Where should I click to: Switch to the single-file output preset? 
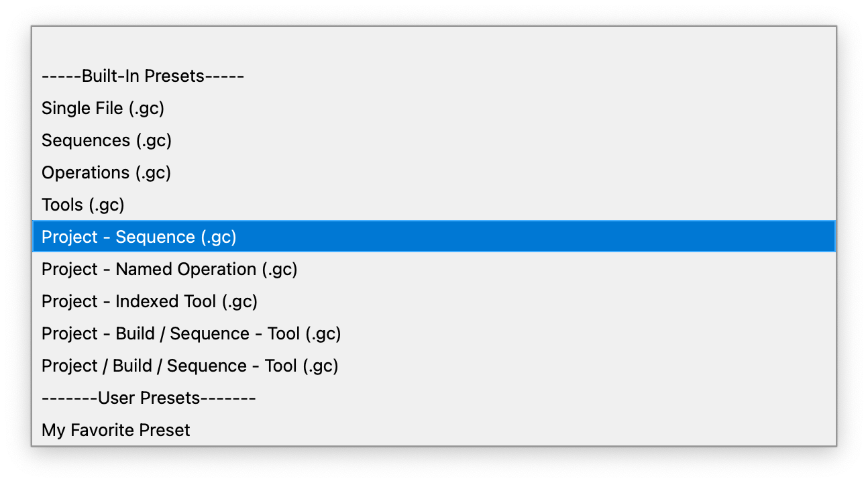coord(103,108)
